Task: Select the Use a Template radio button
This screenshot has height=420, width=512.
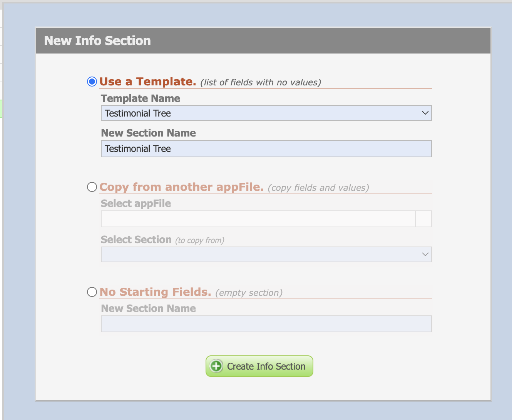Action: tap(92, 82)
